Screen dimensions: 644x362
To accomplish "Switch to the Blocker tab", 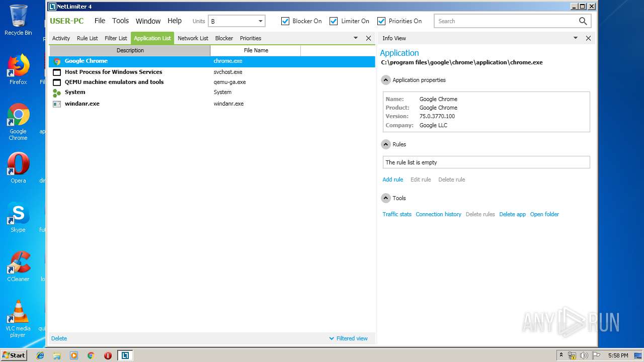I will (224, 38).
